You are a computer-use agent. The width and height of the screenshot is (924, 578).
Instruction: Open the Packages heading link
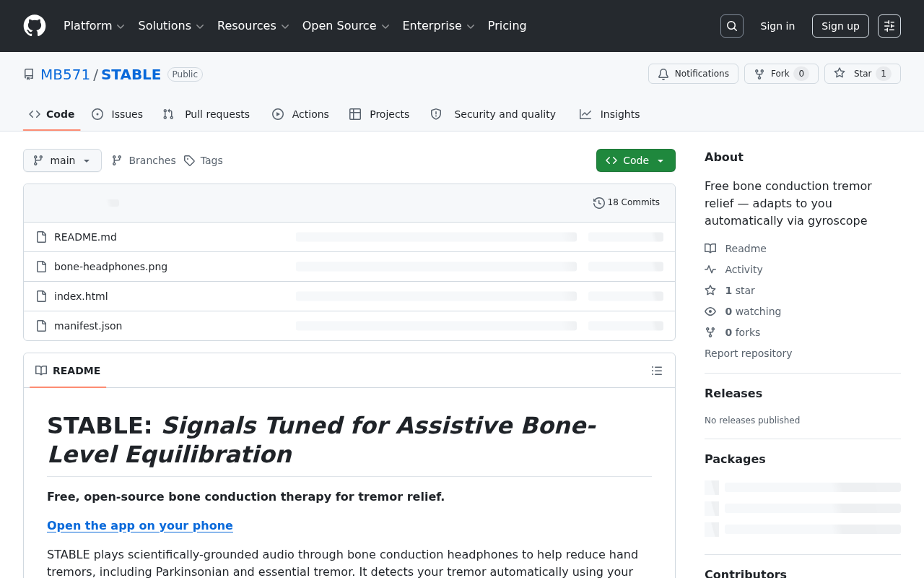[735, 459]
